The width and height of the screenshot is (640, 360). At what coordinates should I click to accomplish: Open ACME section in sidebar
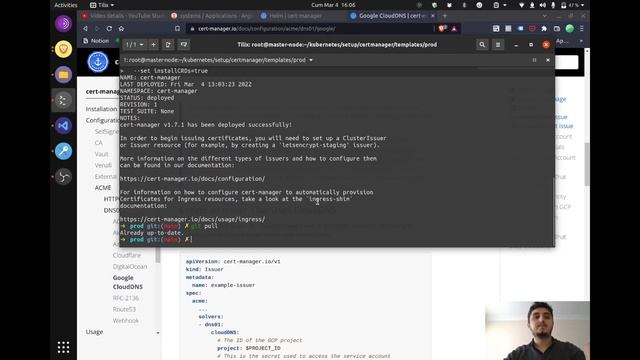point(103,188)
